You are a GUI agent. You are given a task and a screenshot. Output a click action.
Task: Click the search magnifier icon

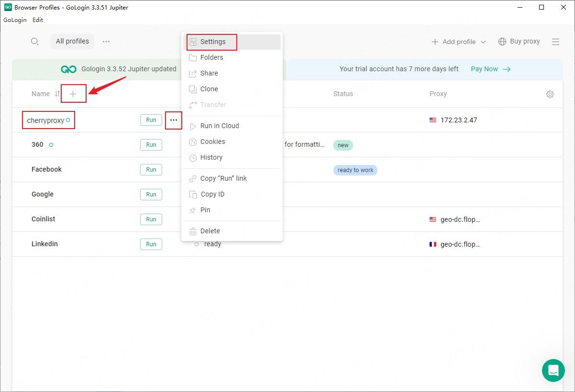[34, 42]
